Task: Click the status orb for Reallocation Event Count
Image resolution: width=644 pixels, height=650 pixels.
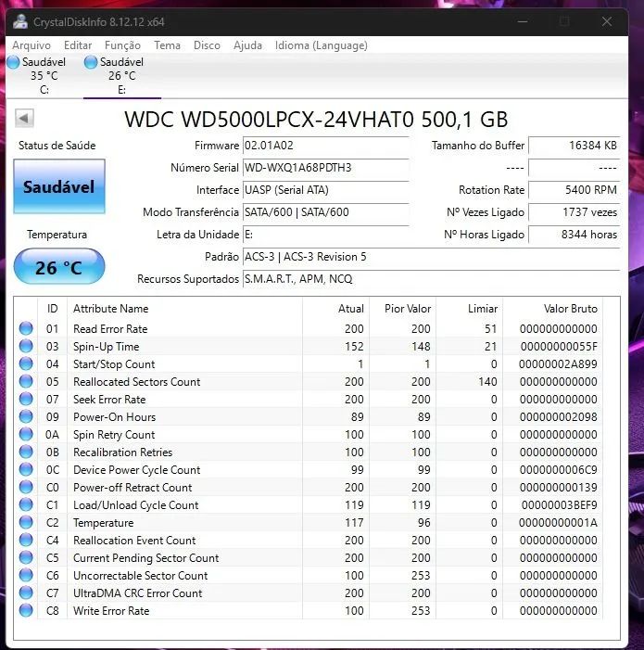Action: point(26,540)
